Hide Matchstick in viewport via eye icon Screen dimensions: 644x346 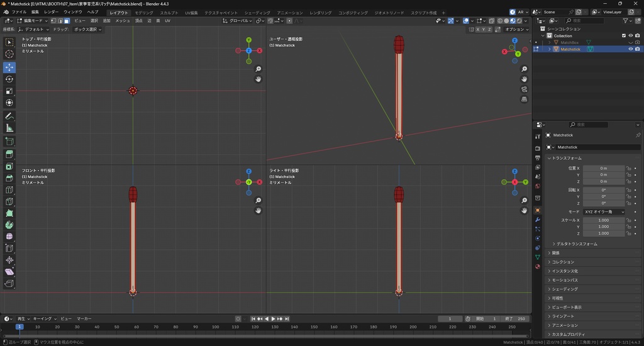630,49
